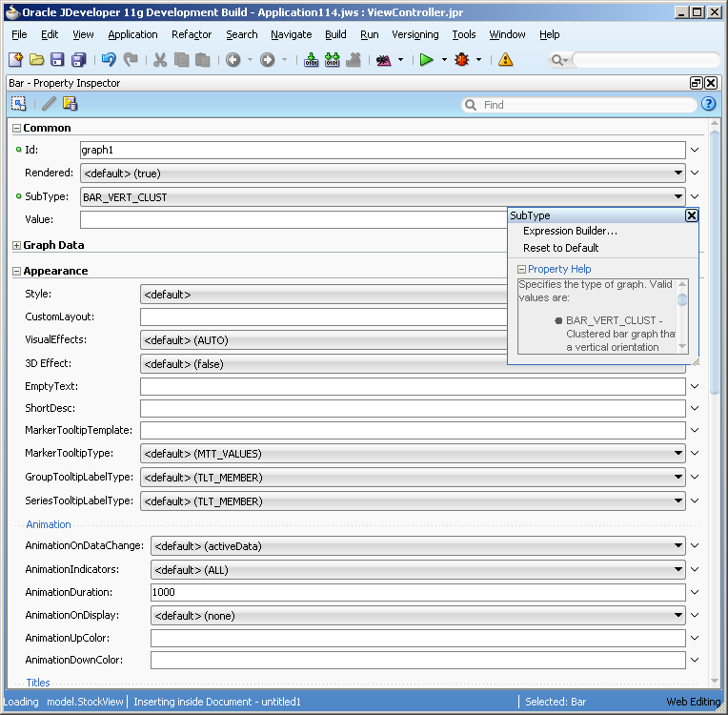Expand the Graph Data section
Image resolution: width=728 pixels, height=715 pixels.
coord(17,245)
